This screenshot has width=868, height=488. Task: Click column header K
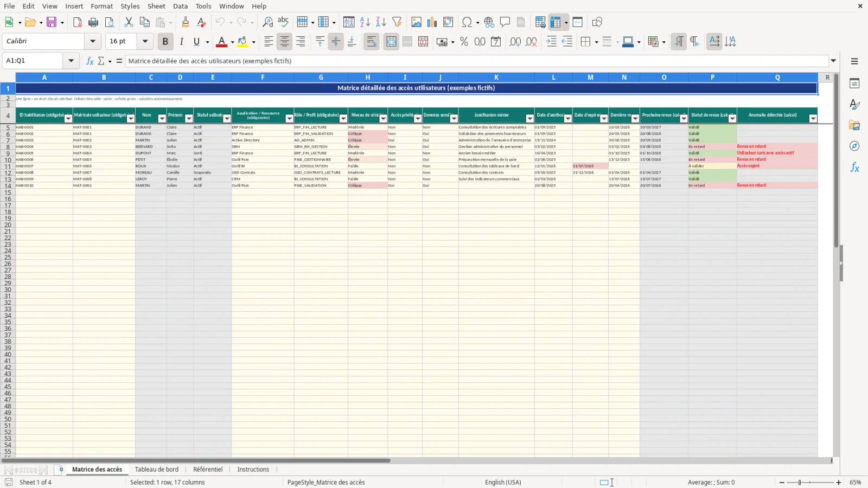click(496, 78)
